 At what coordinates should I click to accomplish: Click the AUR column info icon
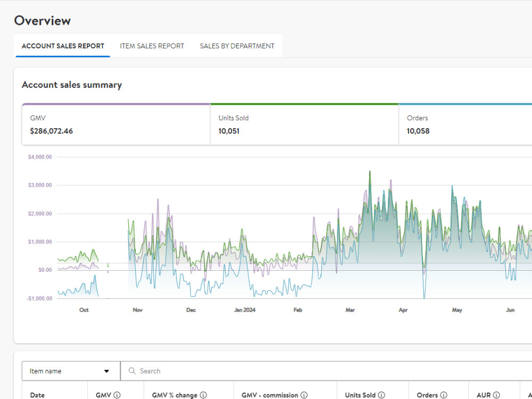pyautogui.click(x=496, y=395)
